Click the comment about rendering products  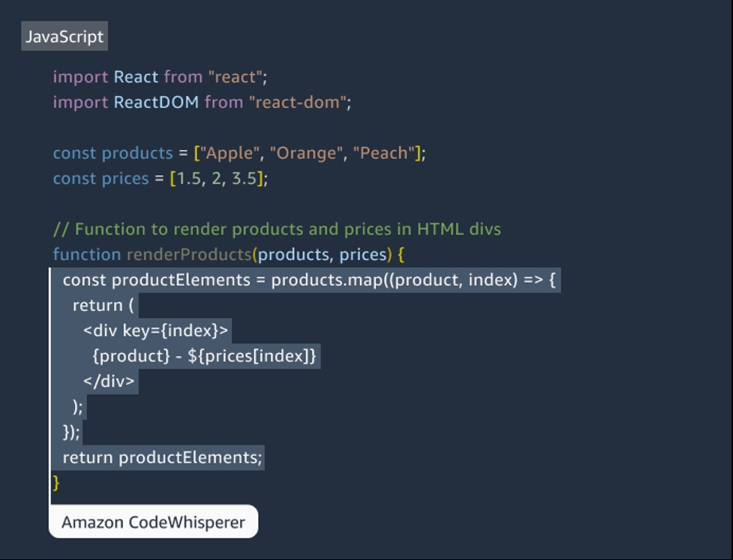pos(277,229)
